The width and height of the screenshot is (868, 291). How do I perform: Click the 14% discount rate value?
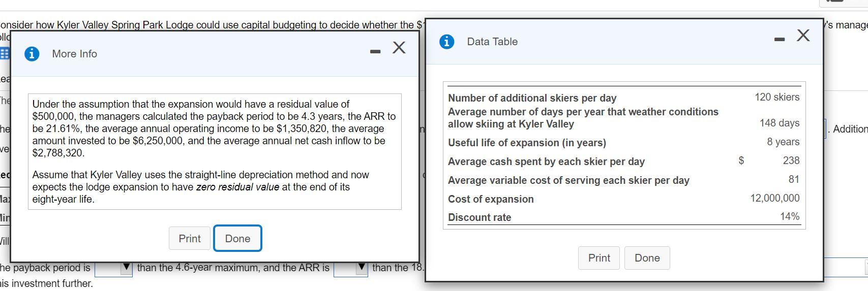(790, 216)
